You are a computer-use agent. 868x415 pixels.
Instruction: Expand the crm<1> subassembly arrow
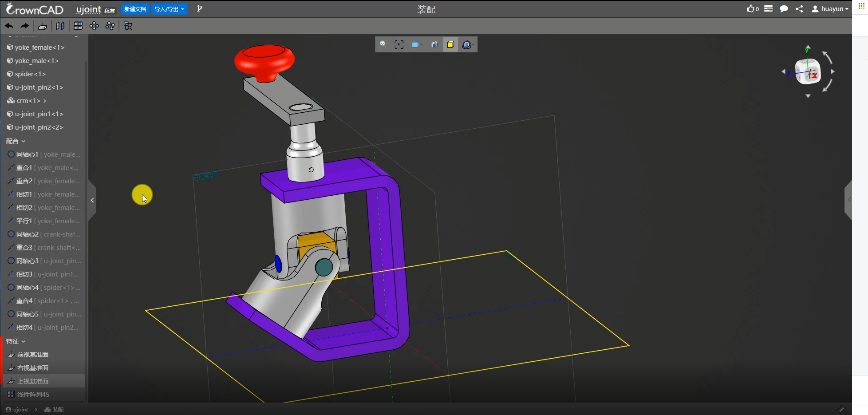tap(44, 101)
